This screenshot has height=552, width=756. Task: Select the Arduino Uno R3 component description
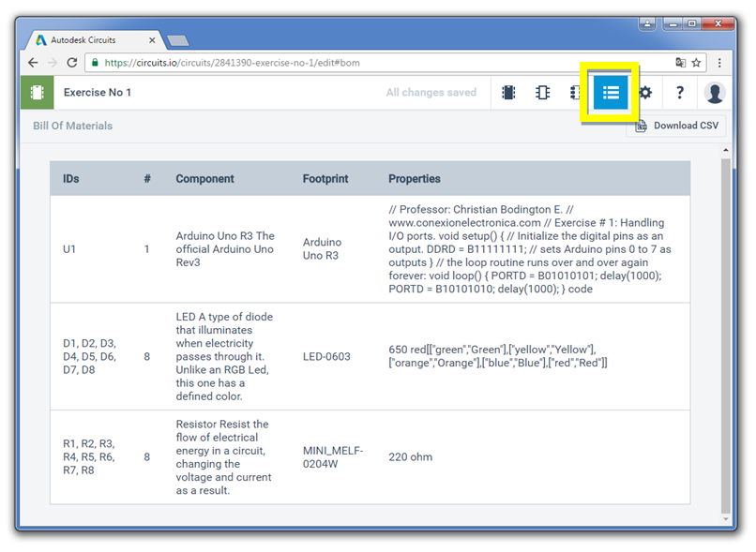click(x=225, y=249)
